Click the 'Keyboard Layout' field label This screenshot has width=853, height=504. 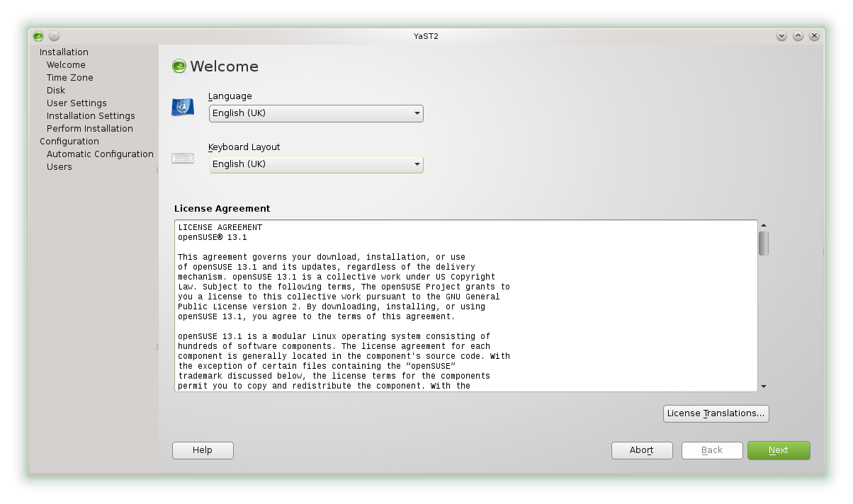tap(244, 147)
